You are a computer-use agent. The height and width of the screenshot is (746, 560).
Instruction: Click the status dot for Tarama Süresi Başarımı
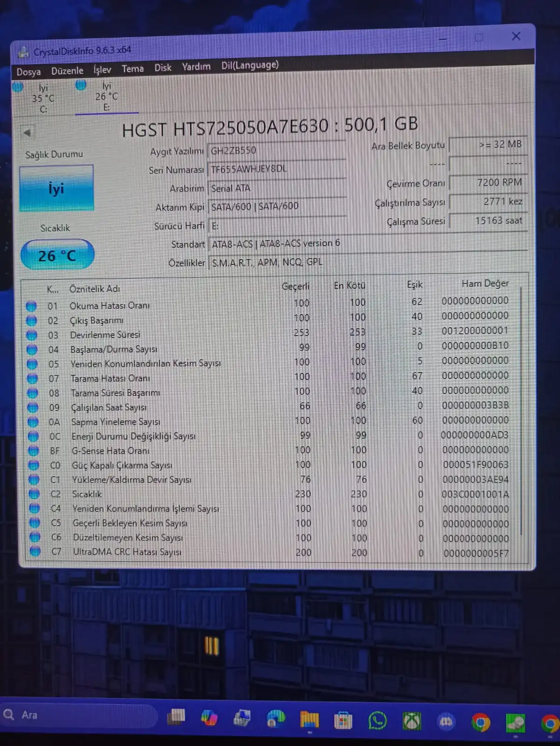coord(33,393)
